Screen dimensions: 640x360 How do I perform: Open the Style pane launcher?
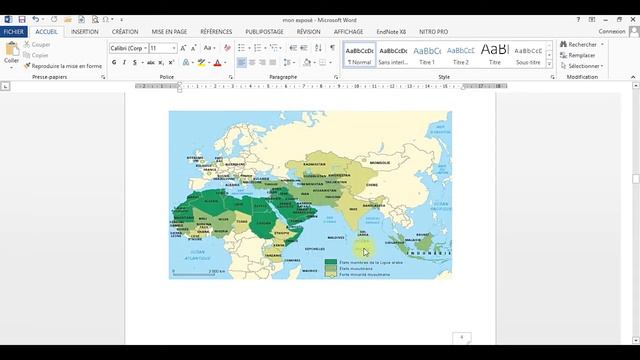[553, 77]
